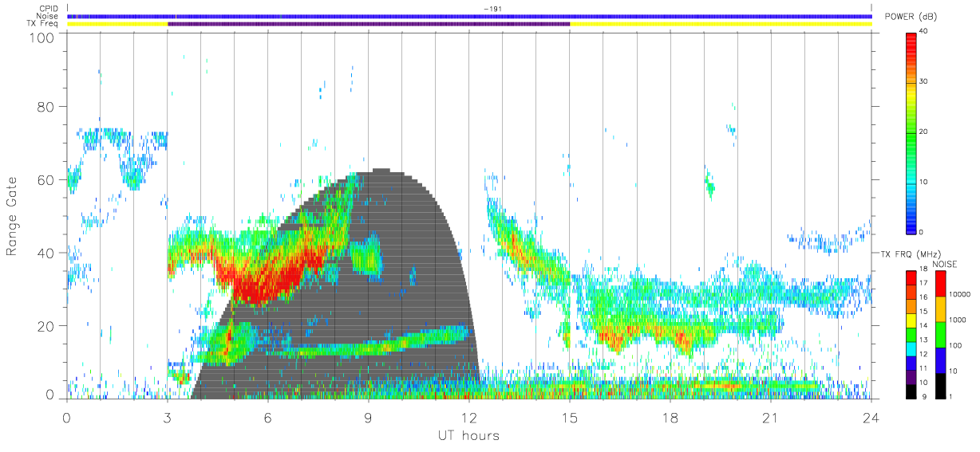Click the 'POWER (dB)' legend title
The height and width of the screenshot is (452, 980).
click(911, 17)
